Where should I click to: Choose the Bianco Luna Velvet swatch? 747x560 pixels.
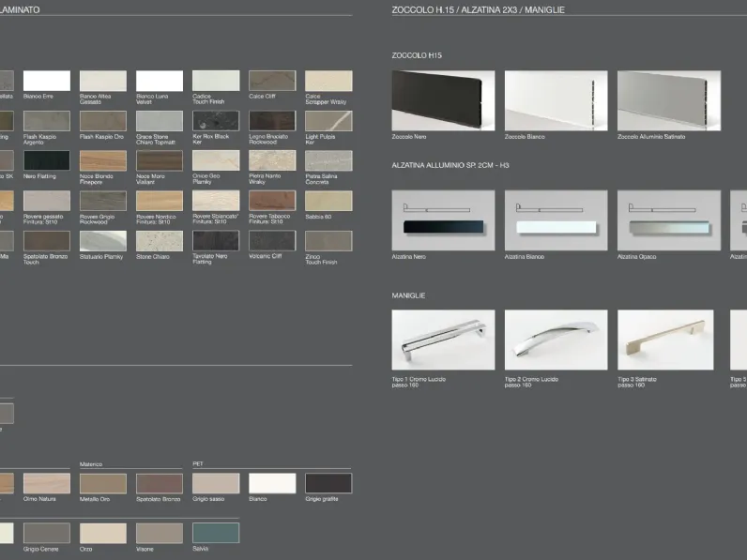(x=160, y=81)
